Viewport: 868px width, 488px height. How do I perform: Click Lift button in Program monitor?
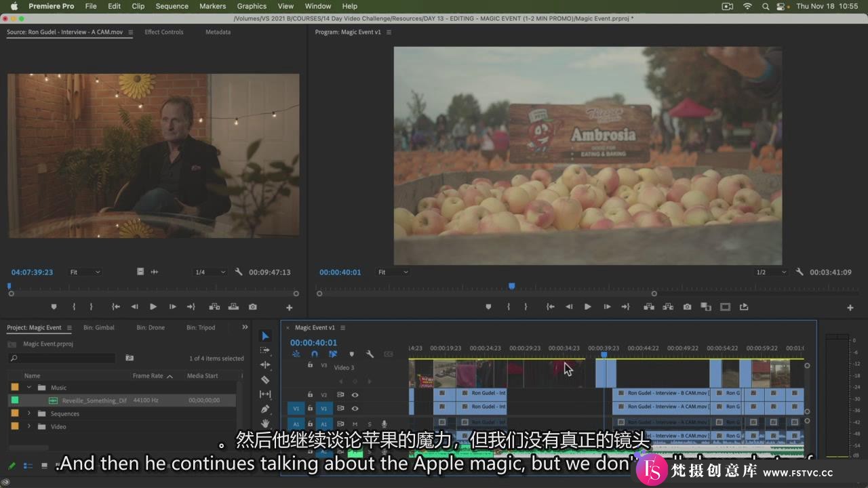coord(649,307)
